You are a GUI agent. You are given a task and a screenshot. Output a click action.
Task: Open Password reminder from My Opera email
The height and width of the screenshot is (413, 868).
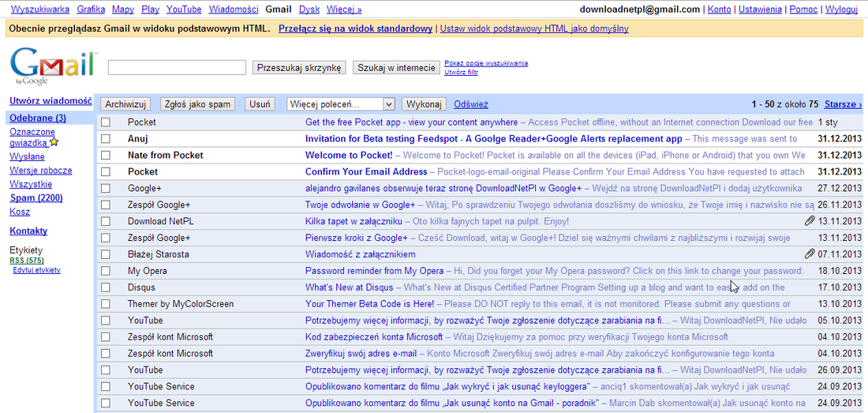tap(374, 272)
